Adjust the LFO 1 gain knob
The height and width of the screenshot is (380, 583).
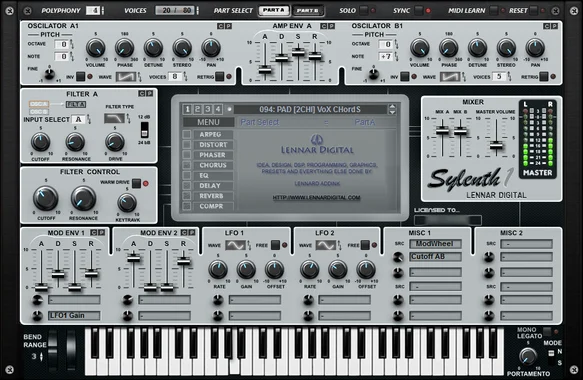pyautogui.click(x=246, y=270)
